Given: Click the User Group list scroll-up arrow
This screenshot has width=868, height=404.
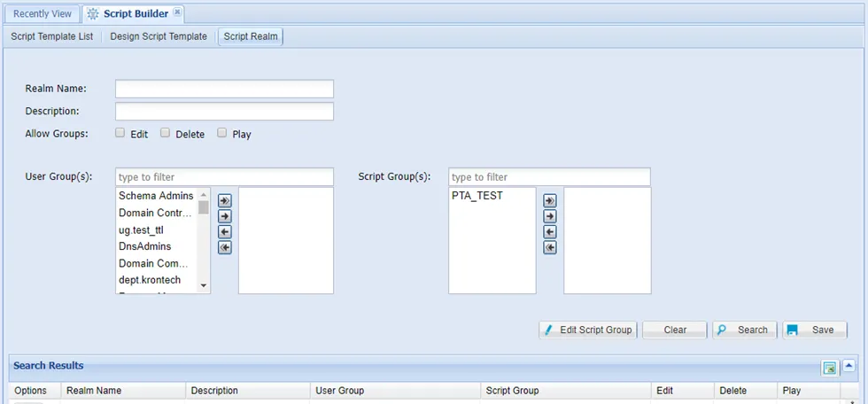Looking at the screenshot, I should pyautogui.click(x=203, y=195).
